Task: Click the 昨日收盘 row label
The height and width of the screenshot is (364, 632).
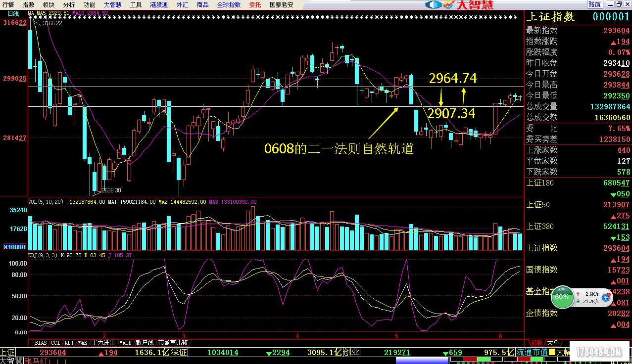Action: click(541, 63)
